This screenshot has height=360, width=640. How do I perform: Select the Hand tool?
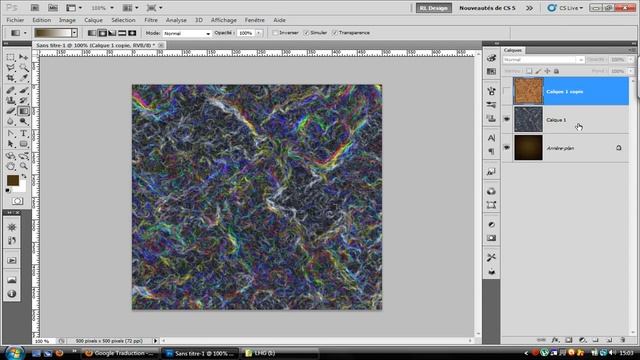(11, 166)
